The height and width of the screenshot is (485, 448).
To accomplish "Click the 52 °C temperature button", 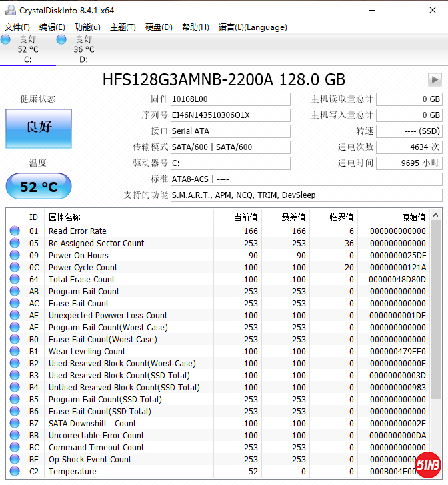I will point(39,187).
